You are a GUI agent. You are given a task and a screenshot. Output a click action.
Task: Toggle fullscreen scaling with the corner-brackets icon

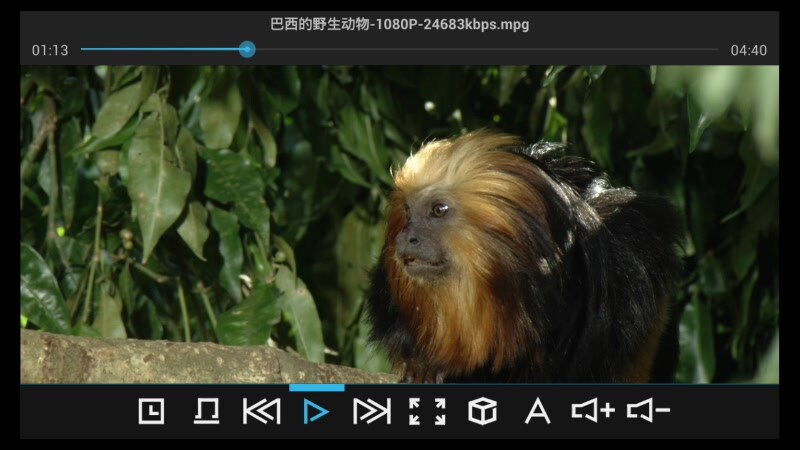427,411
